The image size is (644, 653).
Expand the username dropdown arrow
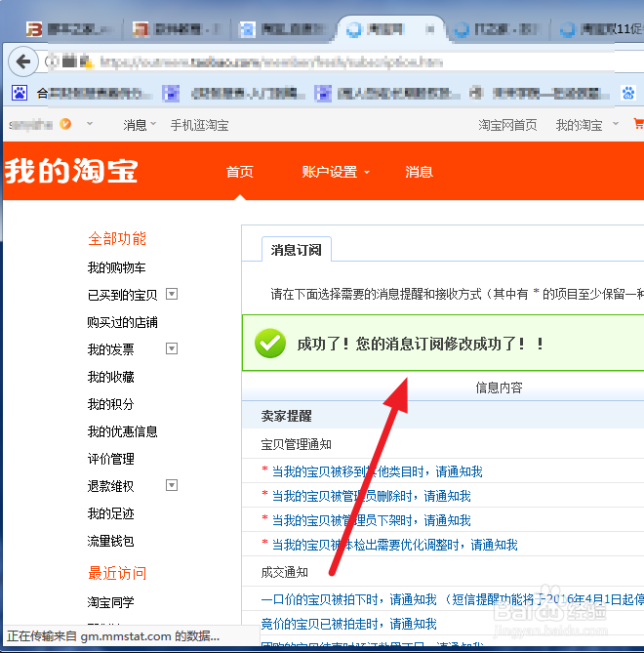click(90, 124)
